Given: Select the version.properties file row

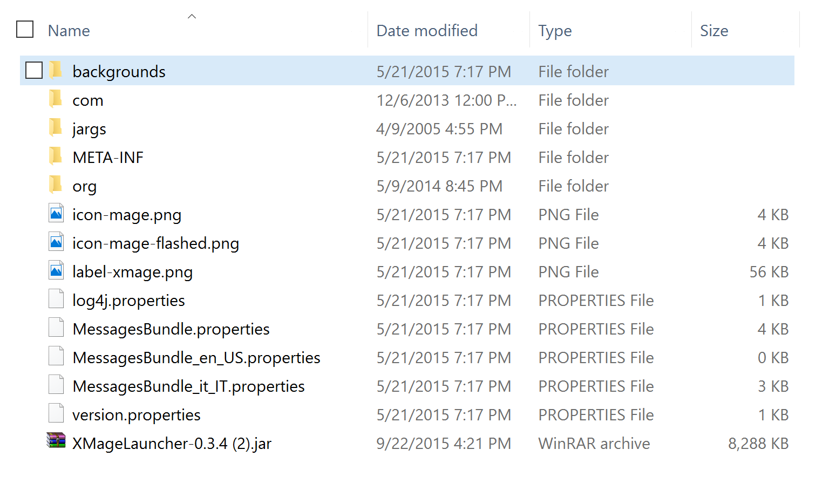Looking at the screenshot, I should (x=407, y=414).
